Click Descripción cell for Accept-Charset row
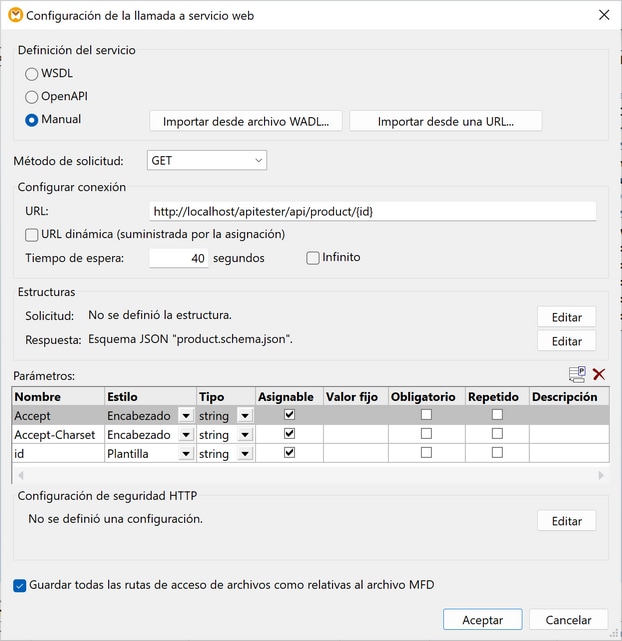Image resolution: width=622 pixels, height=641 pixels. coord(569,435)
